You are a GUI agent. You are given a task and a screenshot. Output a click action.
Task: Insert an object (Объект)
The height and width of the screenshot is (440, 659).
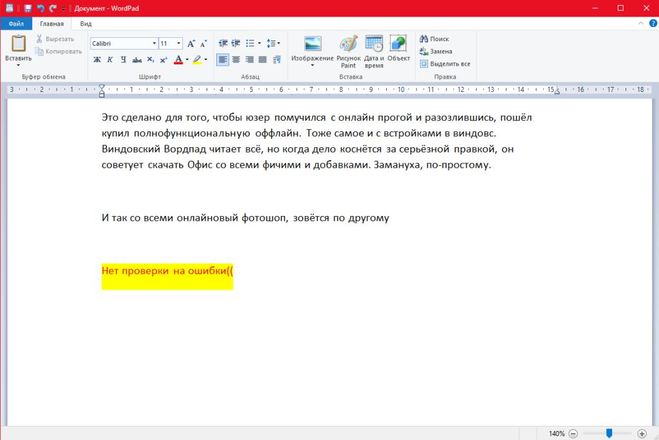[399, 49]
